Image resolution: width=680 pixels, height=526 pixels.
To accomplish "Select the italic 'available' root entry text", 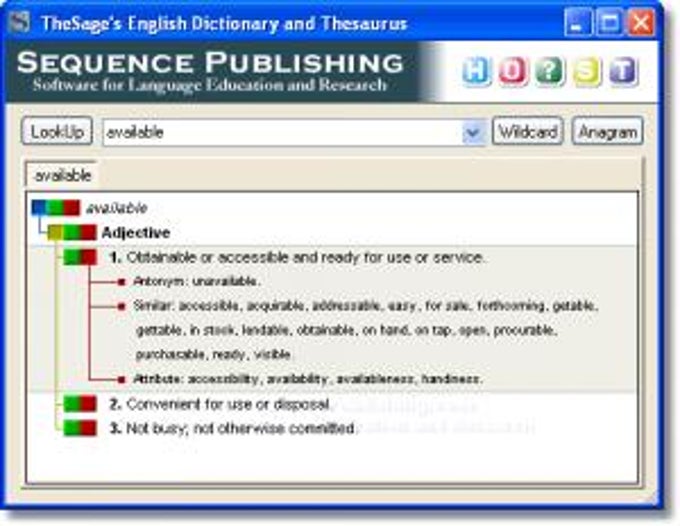I will pos(117,208).
